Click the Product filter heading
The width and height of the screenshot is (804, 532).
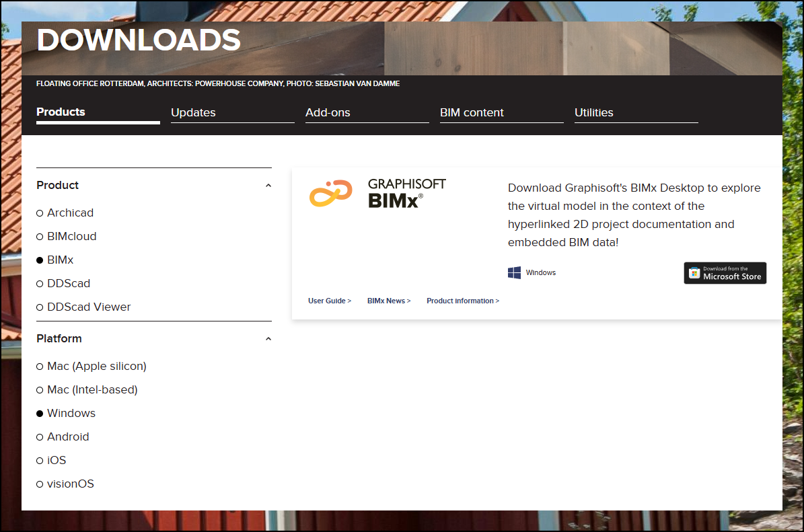click(57, 186)
